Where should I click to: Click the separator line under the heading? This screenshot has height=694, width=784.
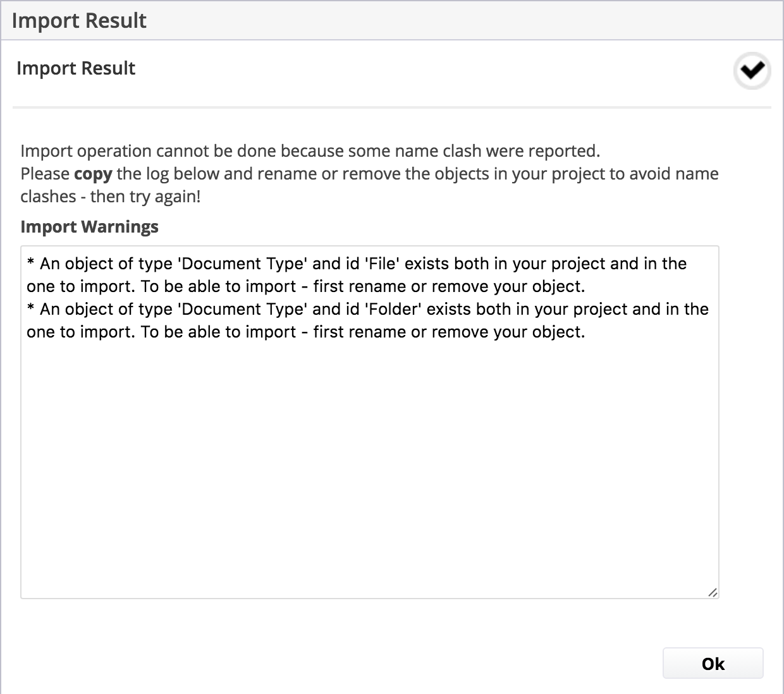coord(392,107)
